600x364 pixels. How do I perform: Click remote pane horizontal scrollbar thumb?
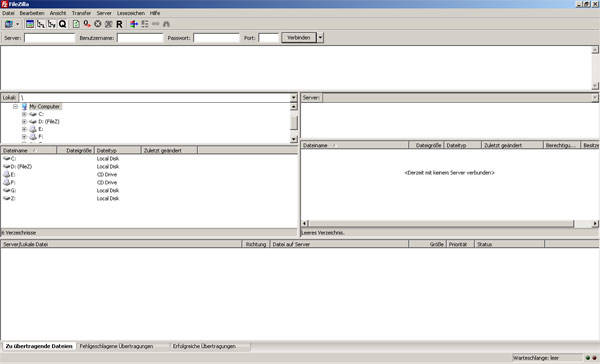tap(442, 224)
